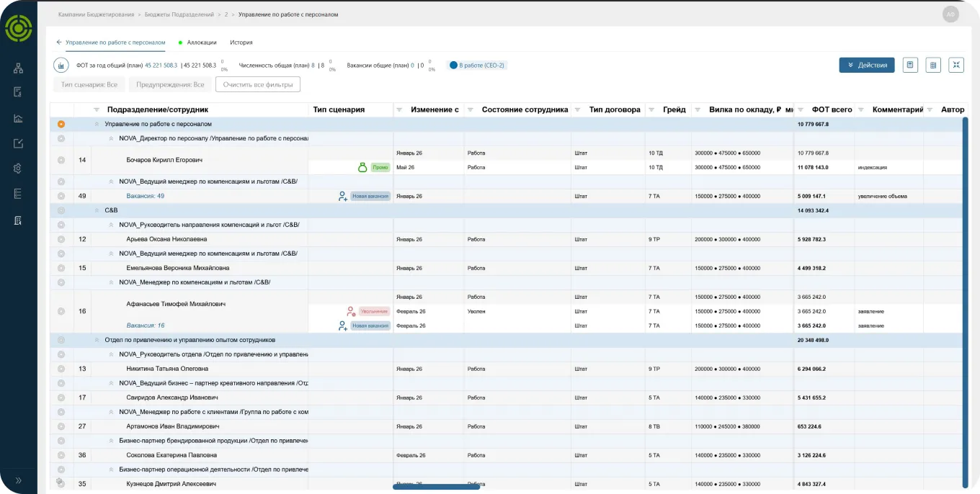Click the round chart icon beside ФОТ за год

61,66
